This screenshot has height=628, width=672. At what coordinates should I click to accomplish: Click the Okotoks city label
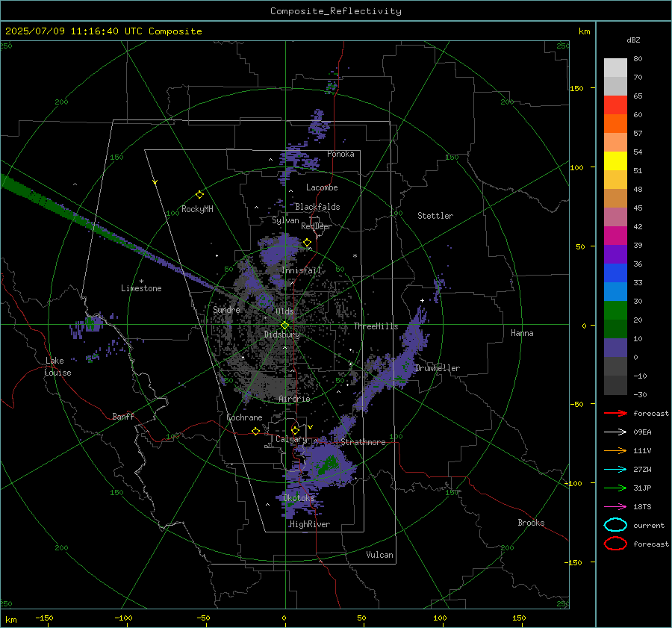(x=299, y=498)
